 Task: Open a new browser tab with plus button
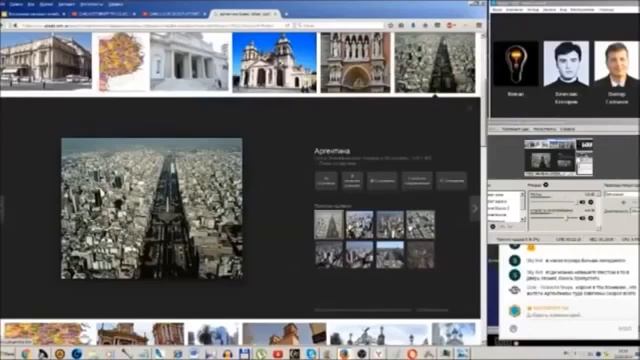coord(286,14)
